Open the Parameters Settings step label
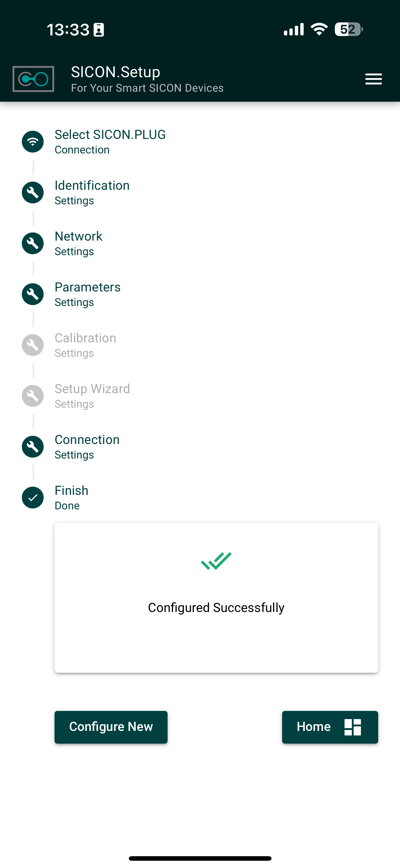400x868 pixels. pyautogui.click(x=87, y=294)
